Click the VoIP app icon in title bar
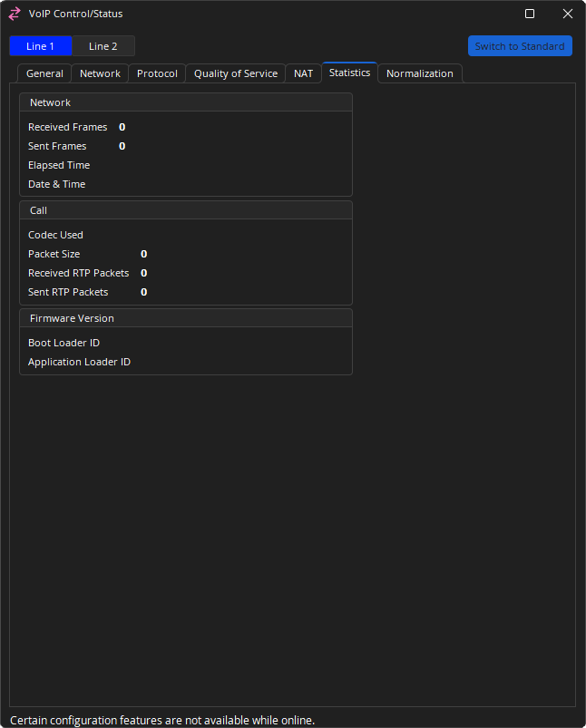The height and width of the screenshot is (728, 586). 15,14
